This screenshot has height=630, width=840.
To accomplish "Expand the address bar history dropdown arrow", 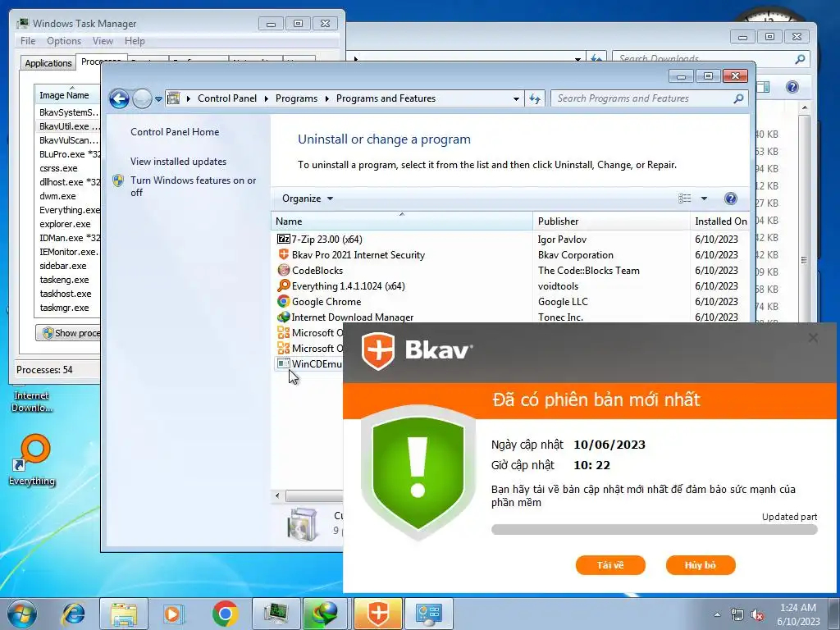I will pyautogui.click(x=516, y=98).
